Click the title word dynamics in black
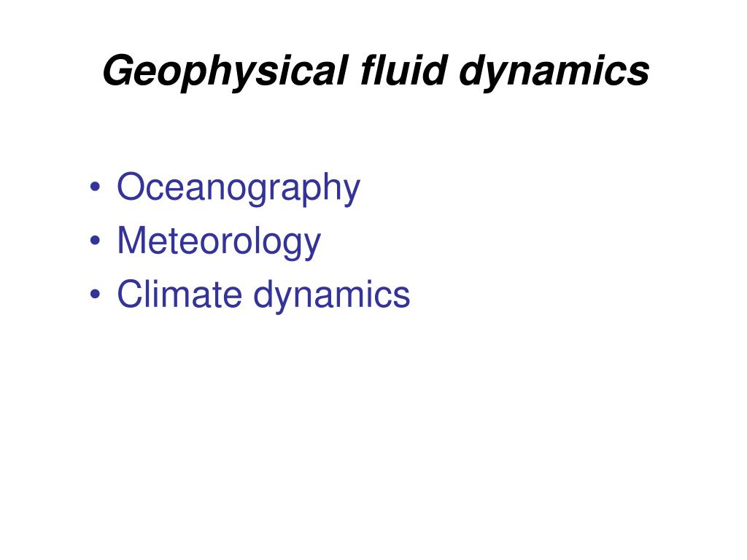 point(554,72)
